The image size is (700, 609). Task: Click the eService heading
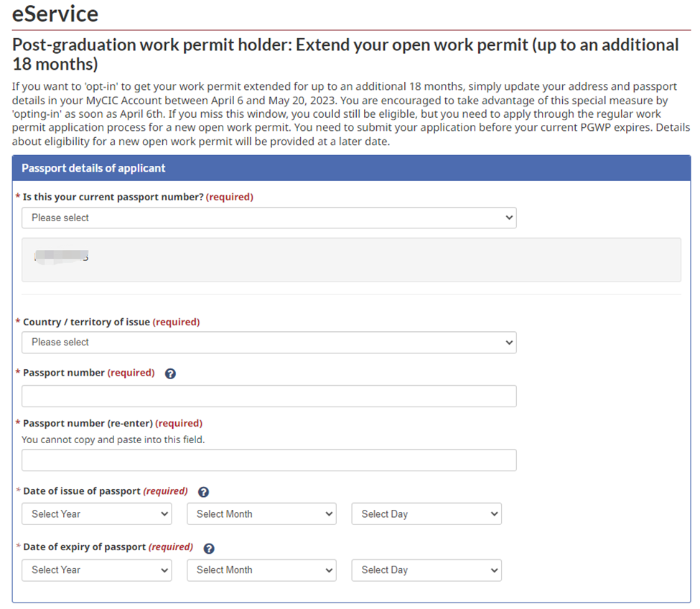pos(55,14)
